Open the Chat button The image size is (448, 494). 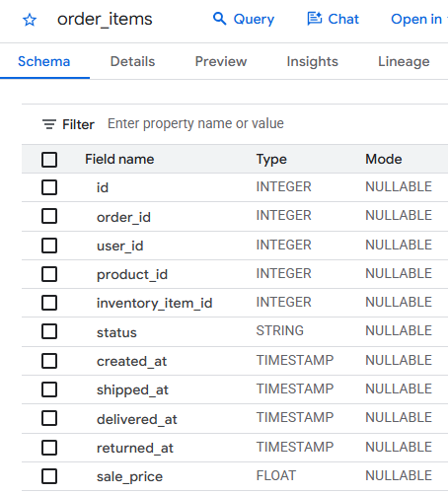pyautogui.click(x=333, y=19)
